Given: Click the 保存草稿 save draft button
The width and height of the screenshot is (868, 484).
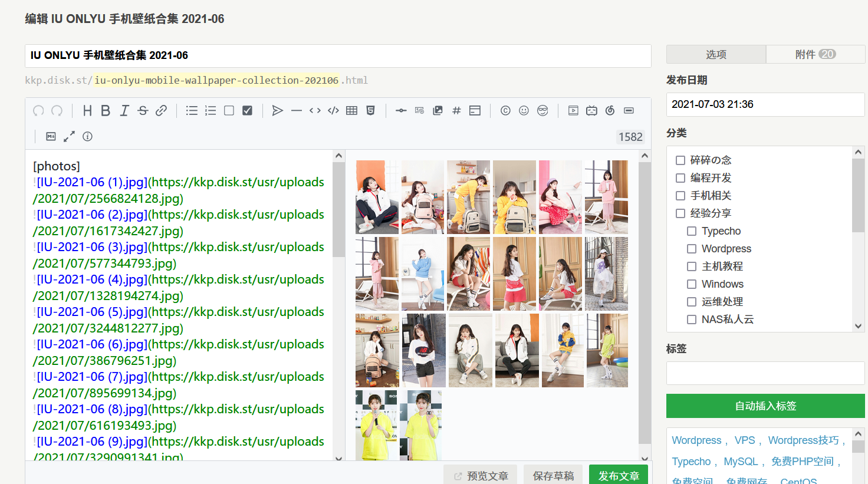Looking at the screenshot, I should (553, 476).
